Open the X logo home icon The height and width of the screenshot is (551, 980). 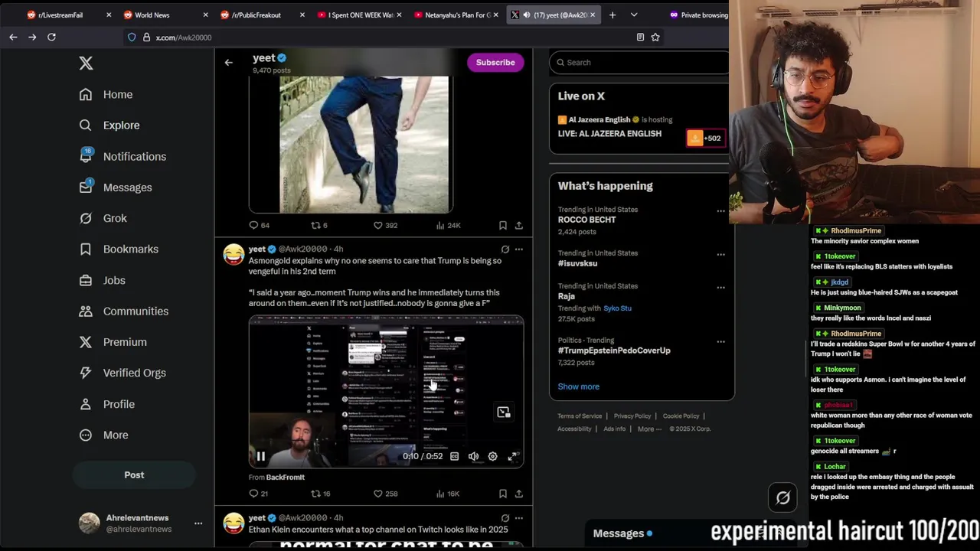[86, 64]
